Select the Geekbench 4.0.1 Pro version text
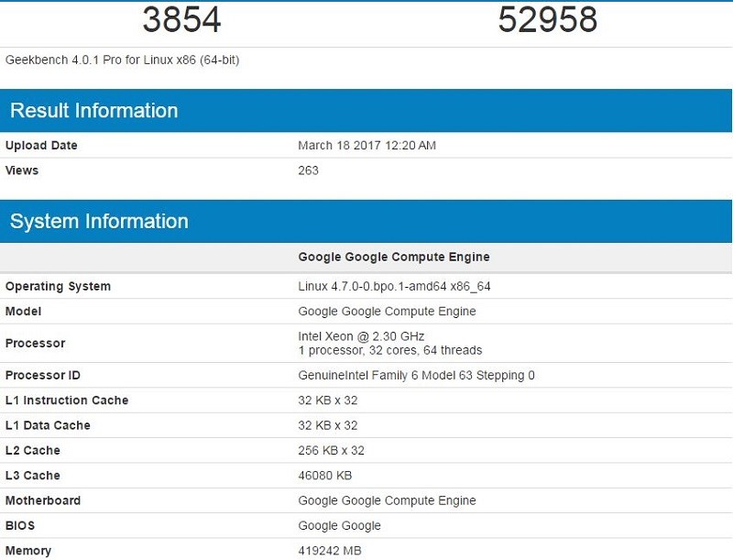This screenshot has height=560, width=733. click(123, 60)
